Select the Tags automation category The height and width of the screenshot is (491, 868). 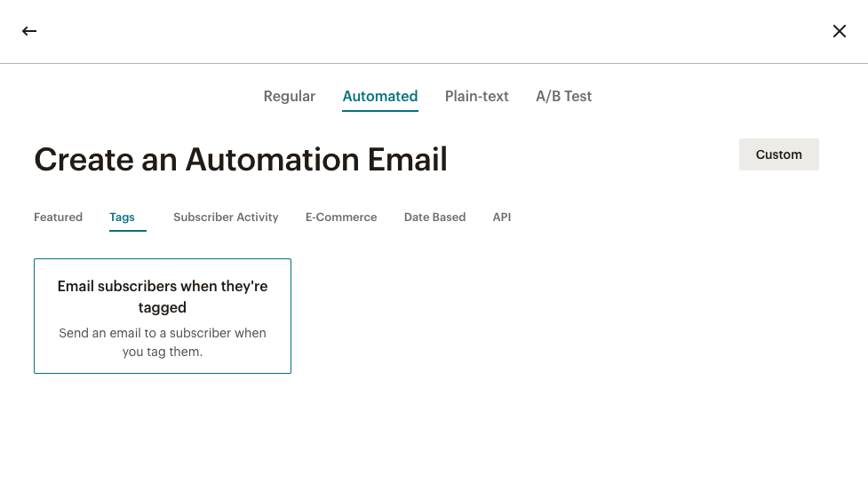tap(122, 218)
